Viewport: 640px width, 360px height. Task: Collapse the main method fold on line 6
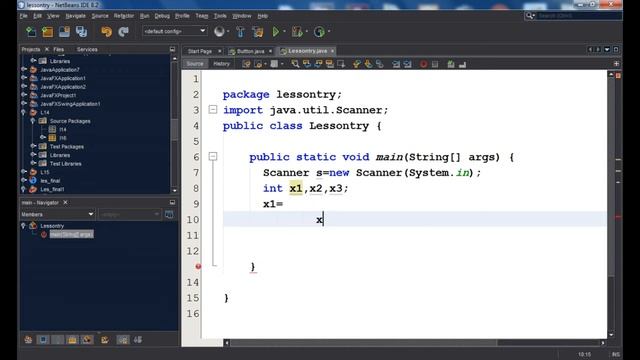[213, 156]
